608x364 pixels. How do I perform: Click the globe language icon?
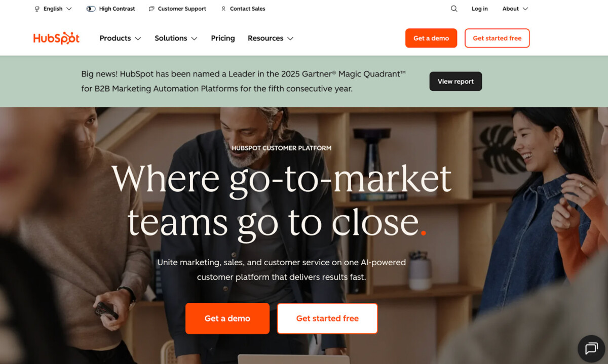[37, 9]
